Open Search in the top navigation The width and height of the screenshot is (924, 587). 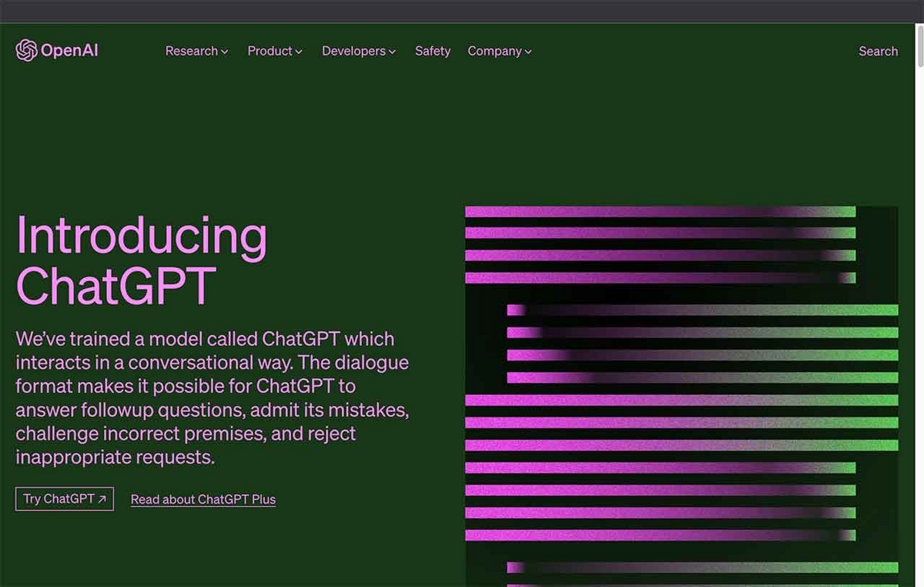878,51
